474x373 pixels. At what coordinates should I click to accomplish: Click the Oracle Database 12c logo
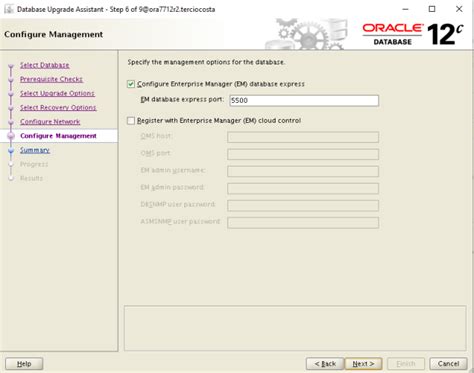(x=413, y=34)
